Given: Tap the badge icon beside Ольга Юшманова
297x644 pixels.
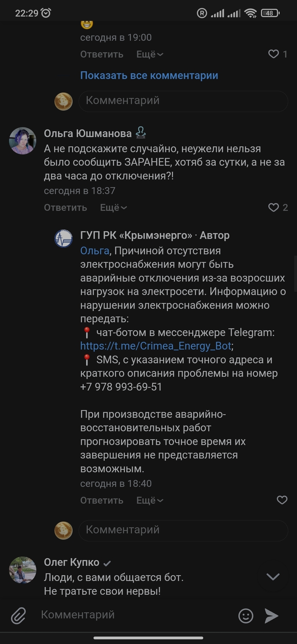Looking at the screenshot, I should pyautogui.click(x=141, y=133).
